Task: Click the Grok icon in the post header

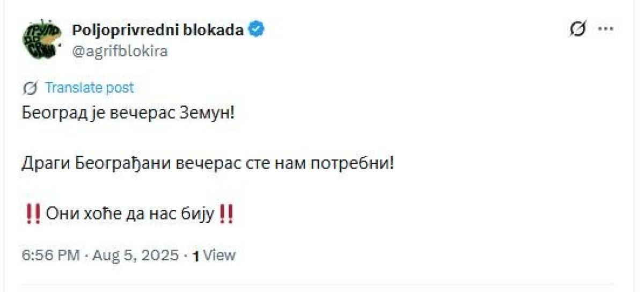Action: pos(577,30)
